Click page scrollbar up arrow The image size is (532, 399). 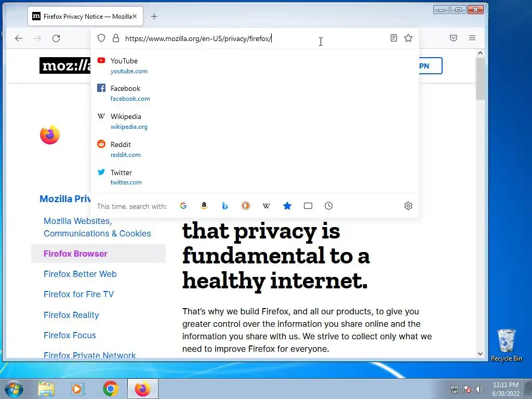[x=480, y=53]
